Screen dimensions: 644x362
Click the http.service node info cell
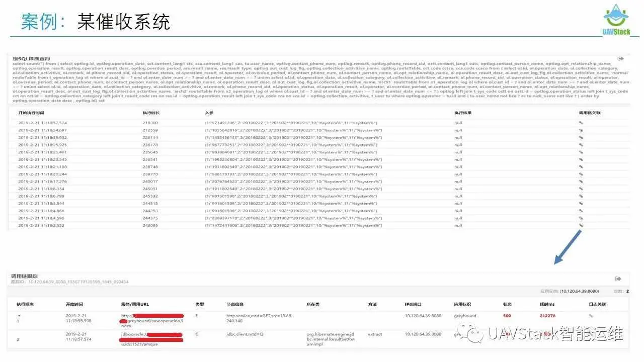259,319
